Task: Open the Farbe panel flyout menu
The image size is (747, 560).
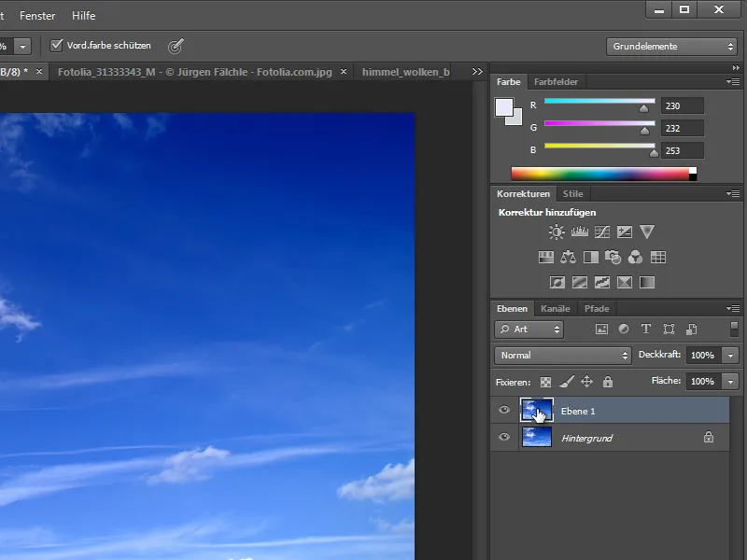Action: click(x=733, y=82)
